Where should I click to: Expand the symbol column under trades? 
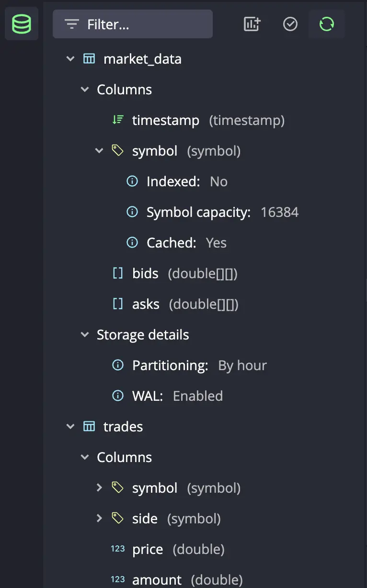pyautogui.click(x=99, y=487)
